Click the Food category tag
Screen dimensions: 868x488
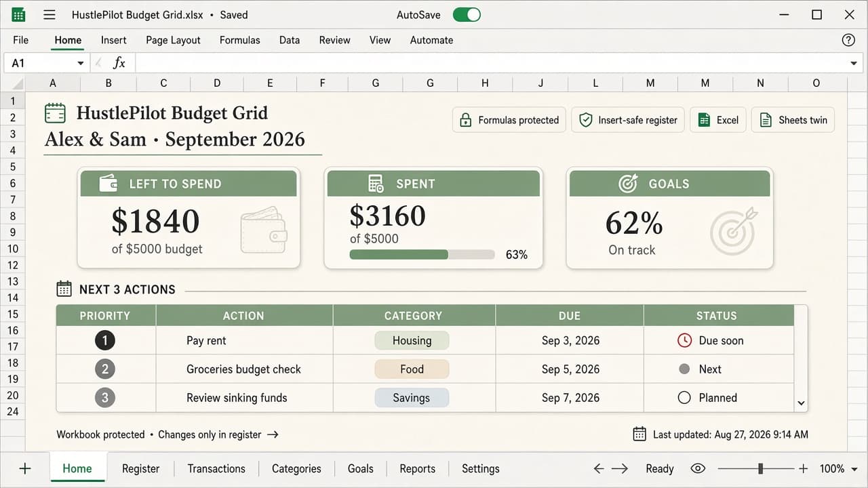pyautogui.click(x=412, y=369)
